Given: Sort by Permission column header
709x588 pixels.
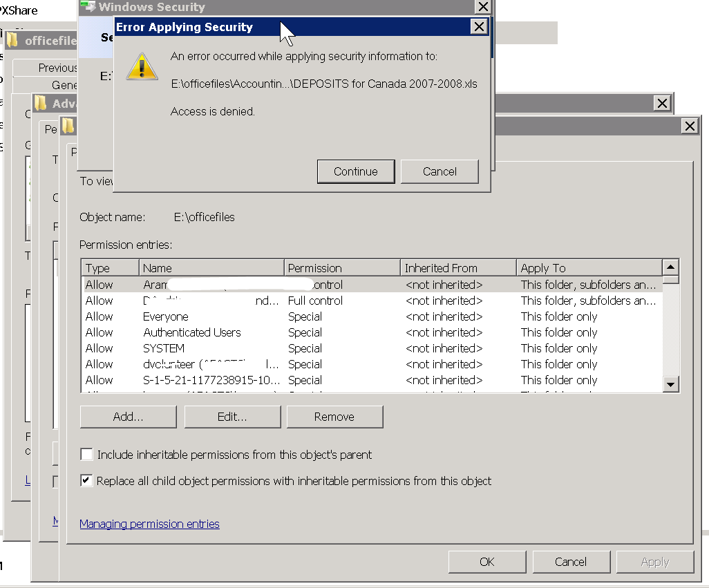Looking at the screenshot, I should coord(342,268).
